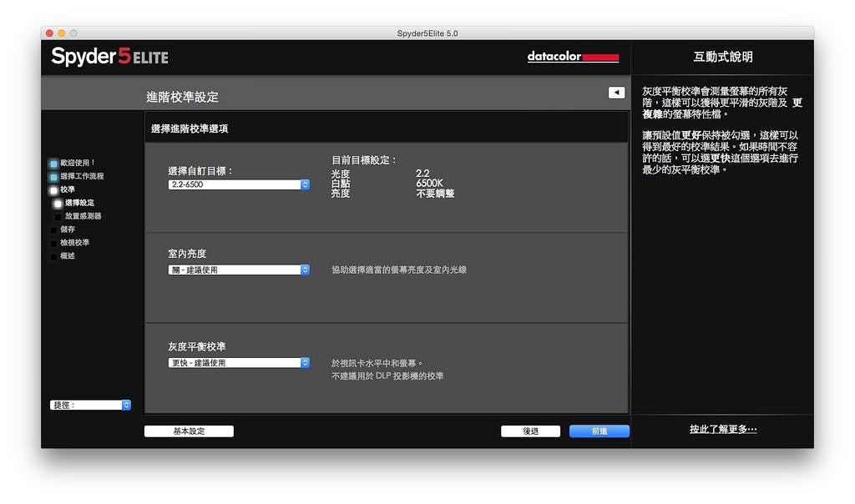
Task: Click the 選擇進階校準選項 section heading
Action: tap(190, 129)
